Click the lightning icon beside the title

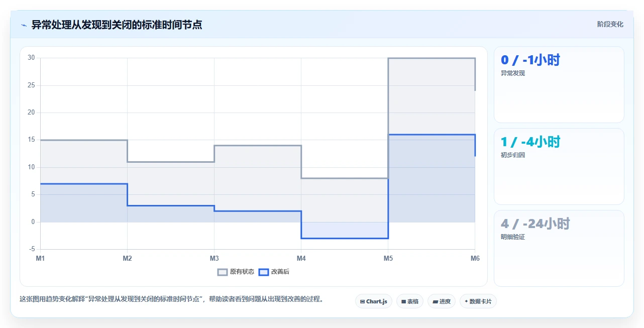click(x=24, y=25)
